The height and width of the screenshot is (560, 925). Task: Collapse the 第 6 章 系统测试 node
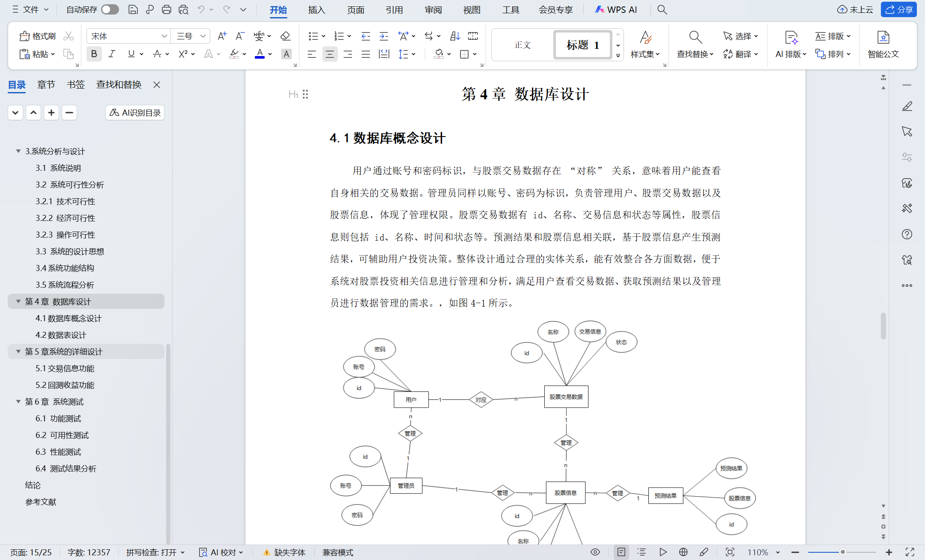tap(18, 402)
